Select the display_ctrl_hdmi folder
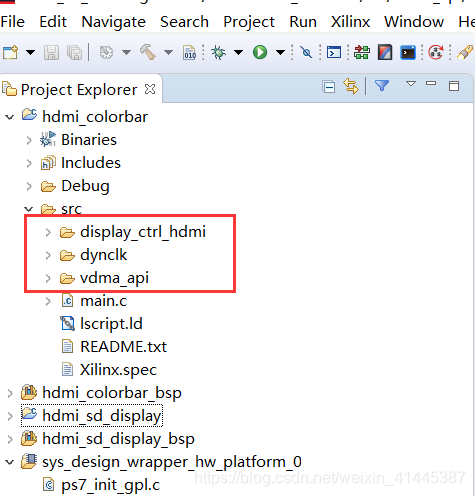 (x=143, y=232)
